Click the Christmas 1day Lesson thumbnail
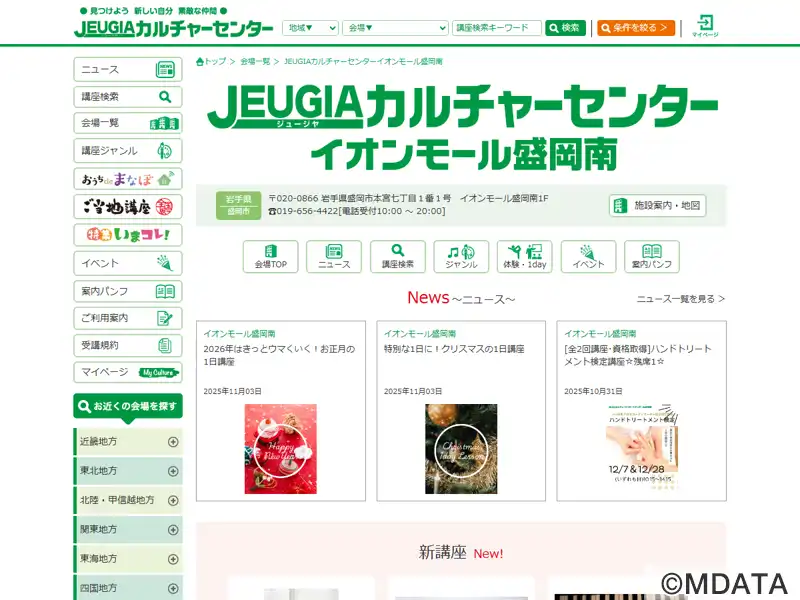 click(461, 449)
